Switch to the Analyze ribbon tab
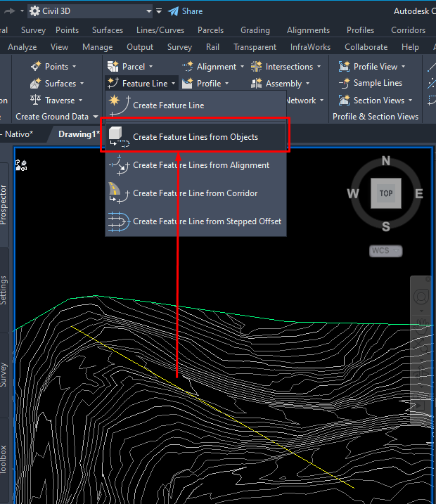Viewport: 436px width, 504px height. (23, 47)
